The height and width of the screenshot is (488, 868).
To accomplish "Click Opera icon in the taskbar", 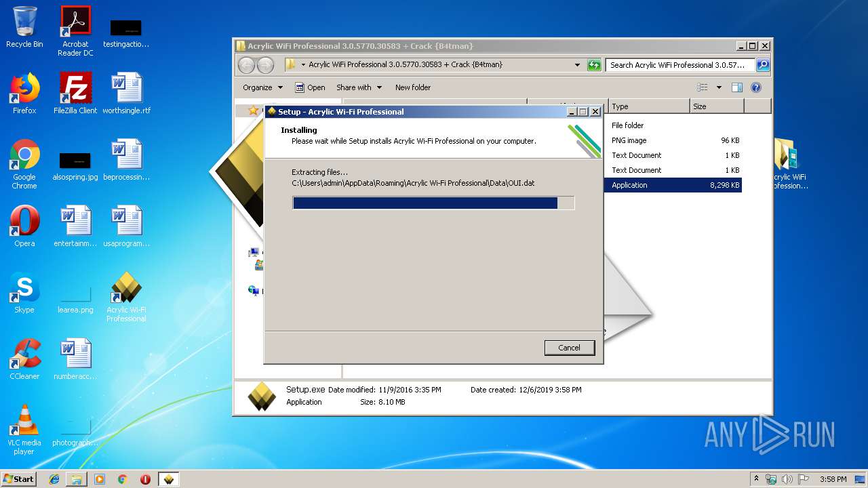I will coord(145,479).
